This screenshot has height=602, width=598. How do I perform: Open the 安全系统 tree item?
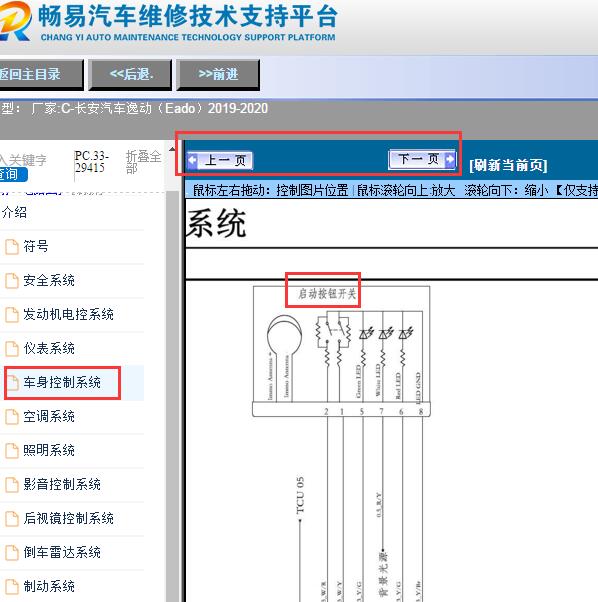[49, 281]
